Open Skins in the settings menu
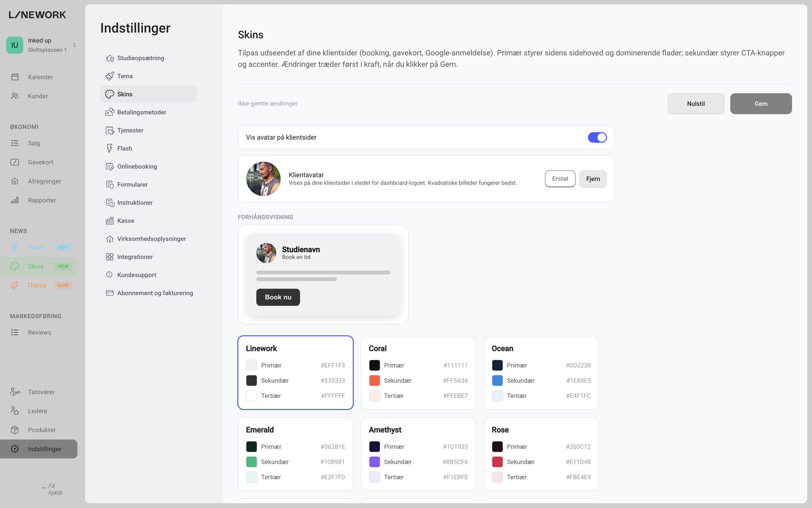Viewport: 812px width, 508px height. [149, 94]
